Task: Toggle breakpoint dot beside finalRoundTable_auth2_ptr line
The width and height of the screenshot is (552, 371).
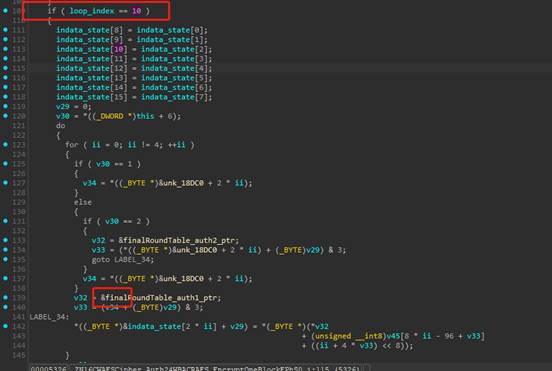Action: (x=6, y=240)
